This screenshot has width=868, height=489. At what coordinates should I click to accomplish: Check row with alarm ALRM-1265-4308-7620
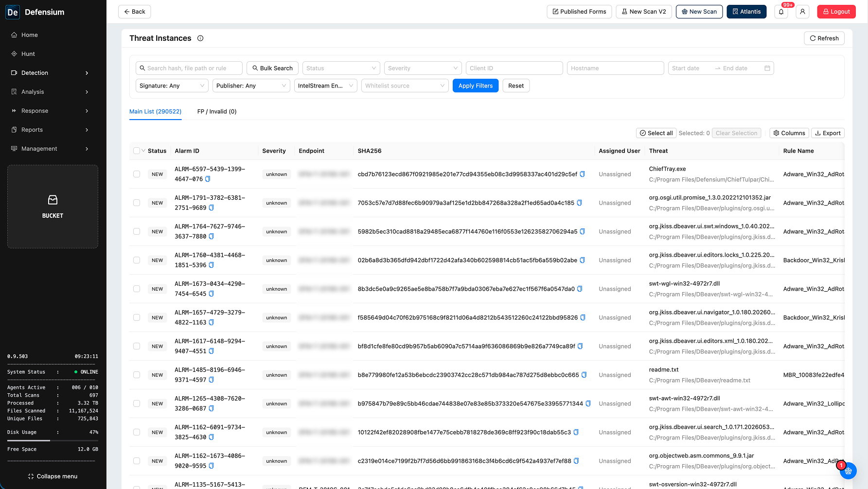[137, 403]
